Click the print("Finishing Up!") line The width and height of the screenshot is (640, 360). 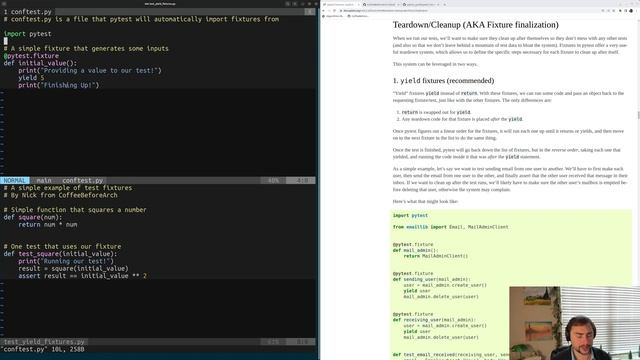click(58, 85)
